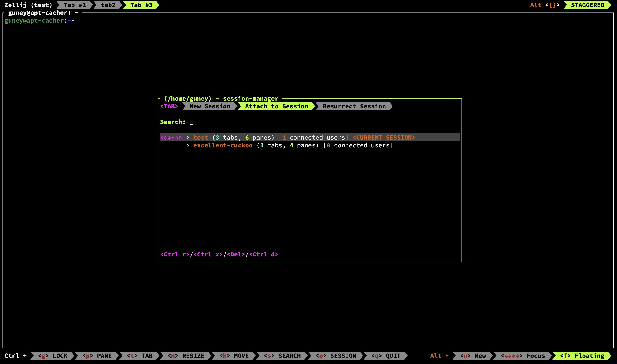Viewport: 617px width, 364px height.
Task: Click the MOVE mode button
Action: (x=234, y=356)
